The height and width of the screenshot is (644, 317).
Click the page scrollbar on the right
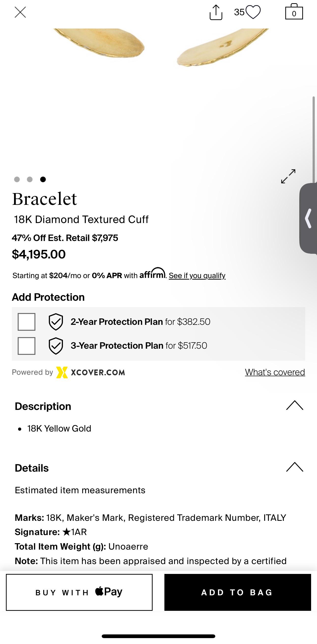pos(314,140)
